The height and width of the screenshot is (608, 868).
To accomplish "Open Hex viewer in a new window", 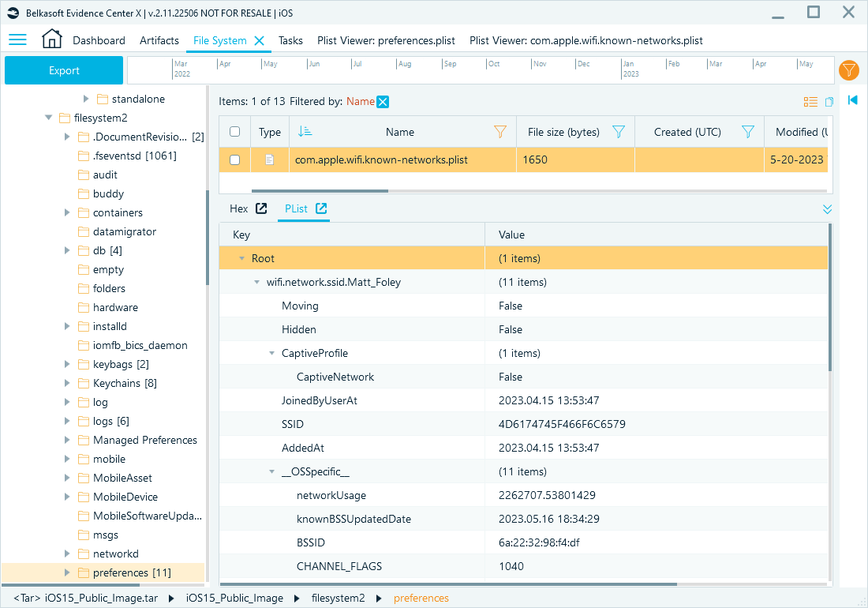I will (261, 208).
